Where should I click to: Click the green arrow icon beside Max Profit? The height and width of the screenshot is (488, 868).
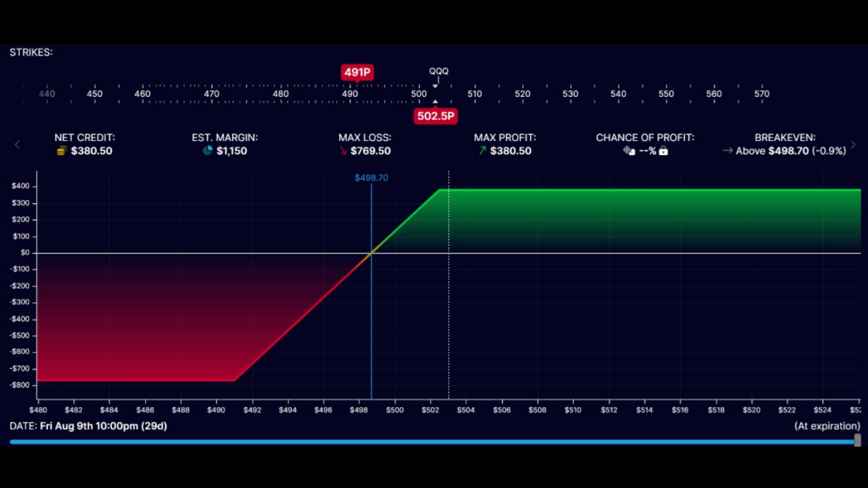(x=482, y=150)
